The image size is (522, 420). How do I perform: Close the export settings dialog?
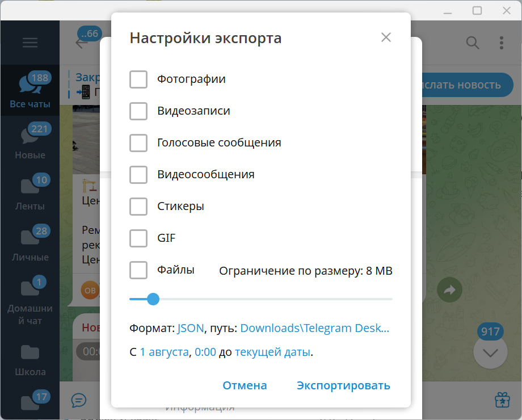click(386, 37)
